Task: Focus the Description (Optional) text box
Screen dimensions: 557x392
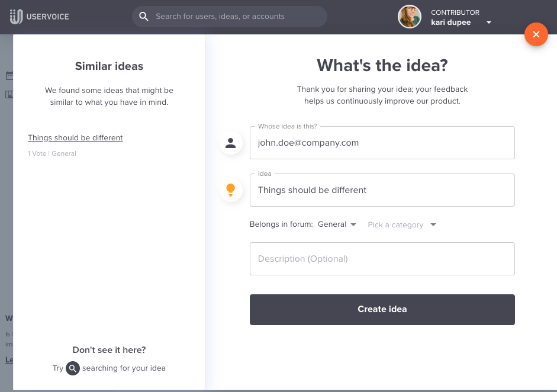Action: click(x=382, y=259)
